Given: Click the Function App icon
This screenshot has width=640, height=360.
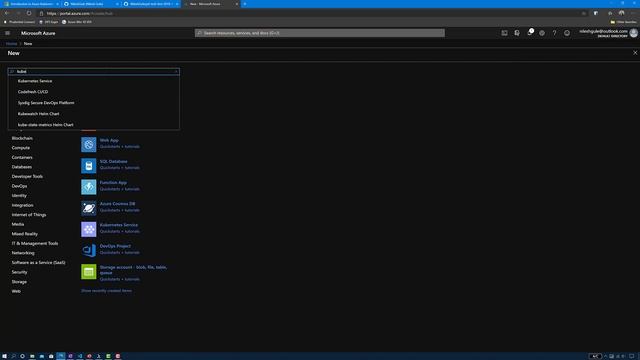Looking at the screenshot, I should [x=89, y=187].
